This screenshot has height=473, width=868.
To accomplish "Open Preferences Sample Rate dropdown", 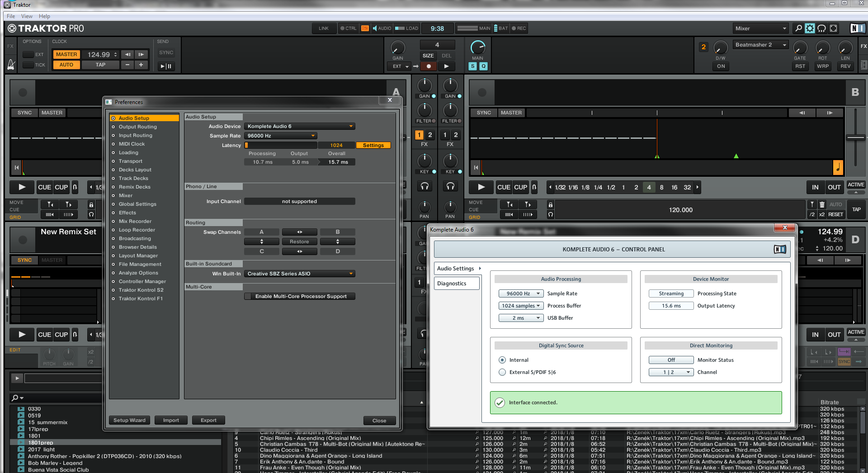I will pyautogui.click(x=281, y=136).
